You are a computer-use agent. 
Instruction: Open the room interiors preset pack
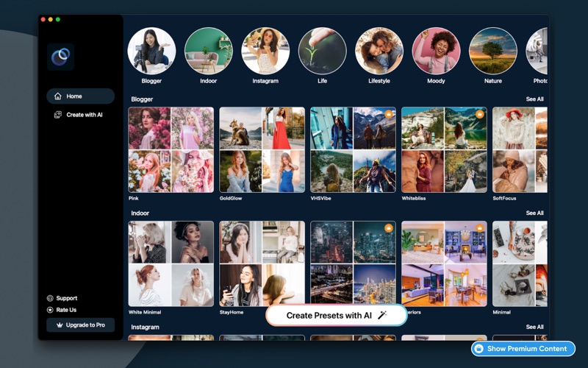click(445, 263)
